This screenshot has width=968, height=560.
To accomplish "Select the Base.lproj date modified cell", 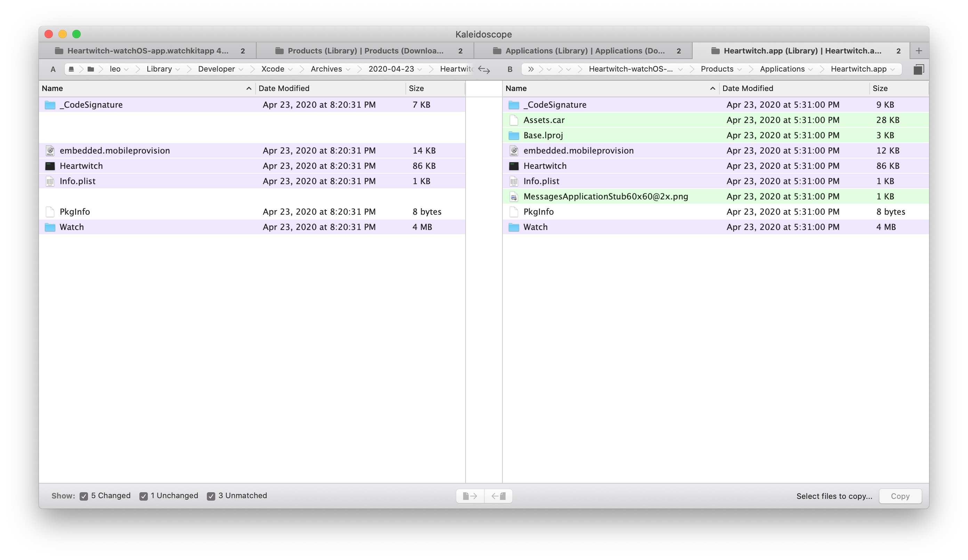I will pyautogui.click(x=783, y=135).
